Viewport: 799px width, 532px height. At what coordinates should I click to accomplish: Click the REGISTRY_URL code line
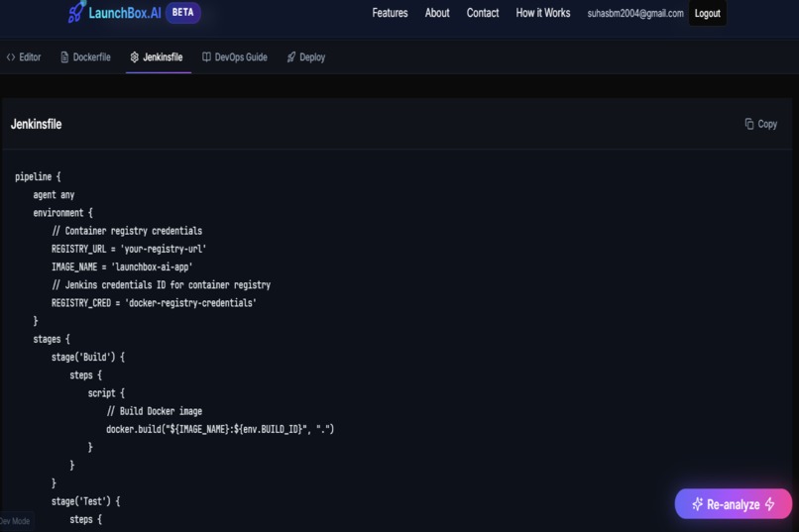pos(129,249)
